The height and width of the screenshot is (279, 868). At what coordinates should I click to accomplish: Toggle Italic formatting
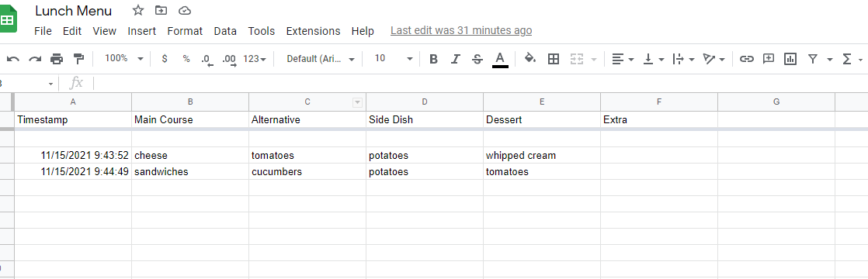click(x=456, y=59)
